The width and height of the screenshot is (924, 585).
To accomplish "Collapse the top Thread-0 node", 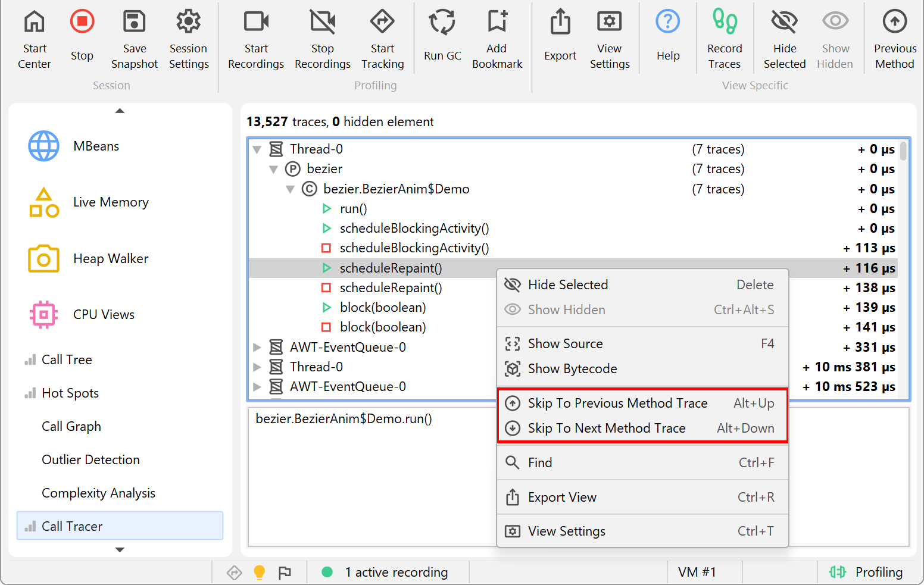I will pos(257,149).
